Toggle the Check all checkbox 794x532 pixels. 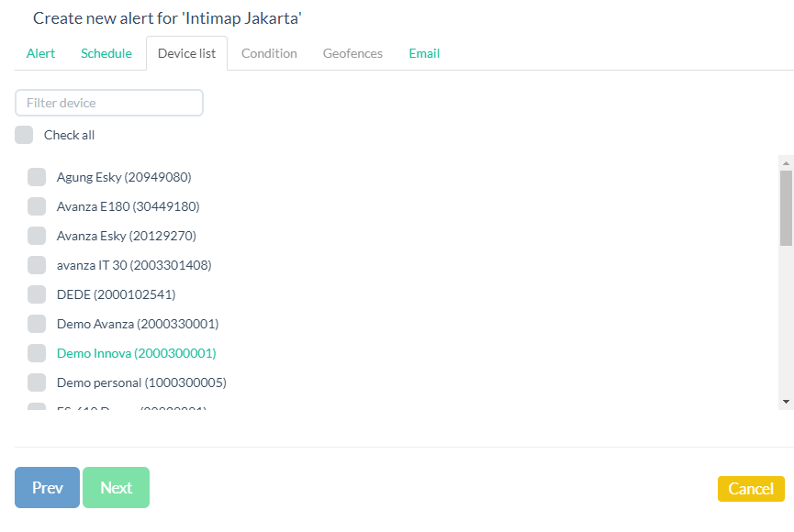click(24, 135)
